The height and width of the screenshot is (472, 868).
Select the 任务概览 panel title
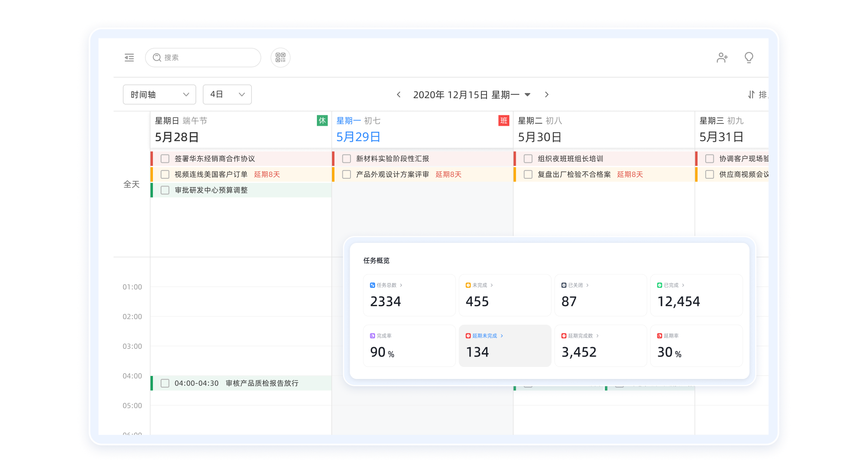pos(376,261)
